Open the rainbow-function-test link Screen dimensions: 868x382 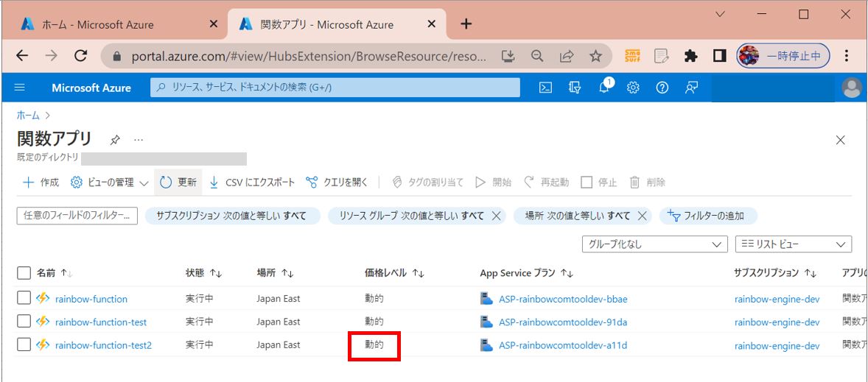[x=100, y=322]
